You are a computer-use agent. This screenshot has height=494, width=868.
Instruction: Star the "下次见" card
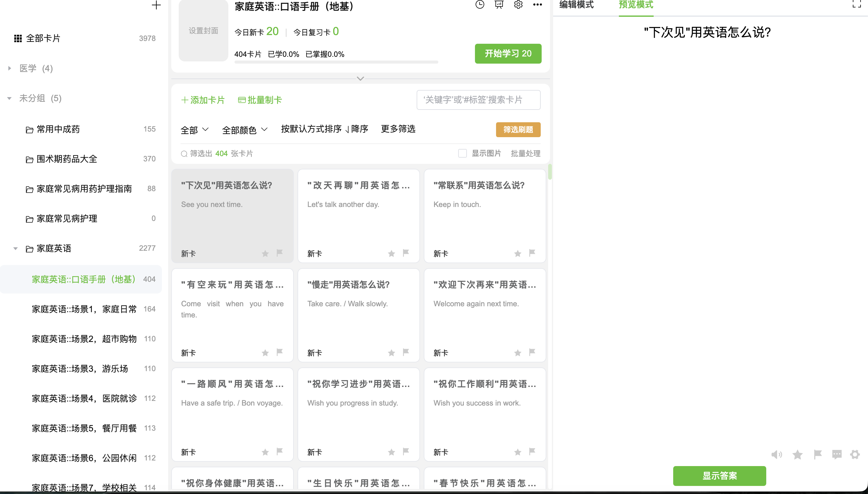tap(265, 254)
